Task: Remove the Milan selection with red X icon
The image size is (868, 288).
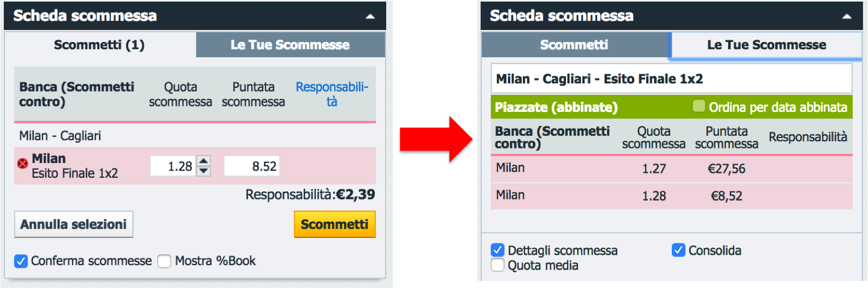Action: tap(22, 164)
